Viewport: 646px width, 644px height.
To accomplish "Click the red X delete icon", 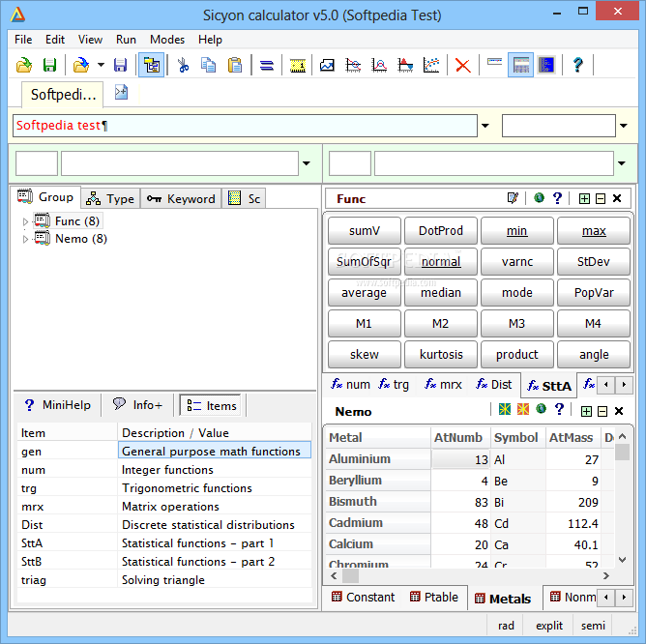I will pos(462,65).
